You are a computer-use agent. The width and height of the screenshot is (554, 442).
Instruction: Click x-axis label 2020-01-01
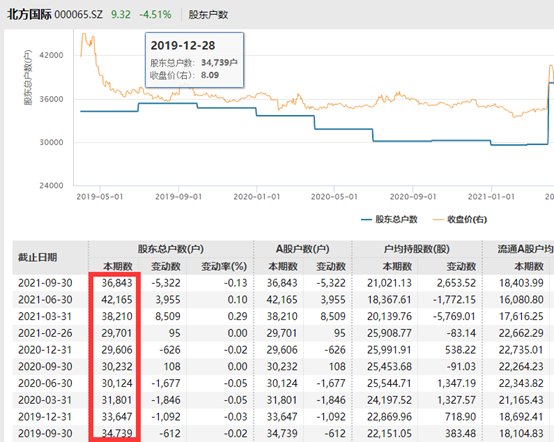(x=257, y=196)
